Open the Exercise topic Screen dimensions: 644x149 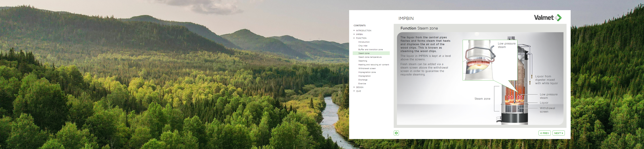pyautogui.click(x=362, y=83)
